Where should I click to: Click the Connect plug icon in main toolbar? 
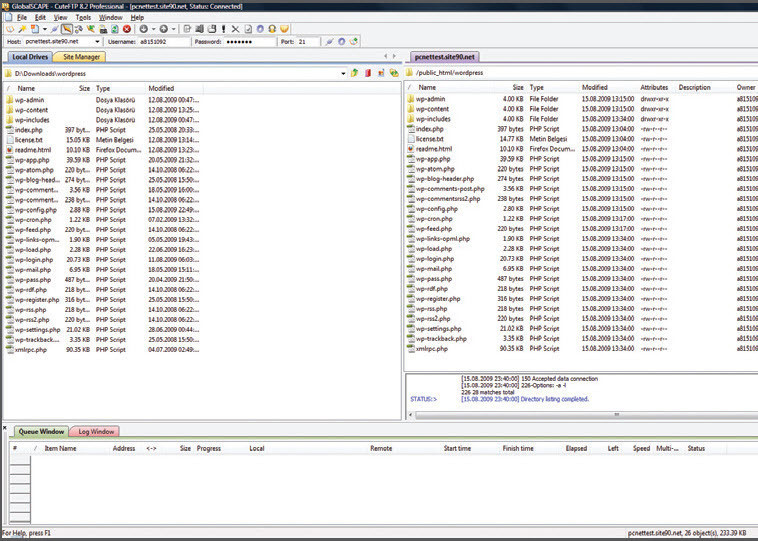[x=55, y=29]
